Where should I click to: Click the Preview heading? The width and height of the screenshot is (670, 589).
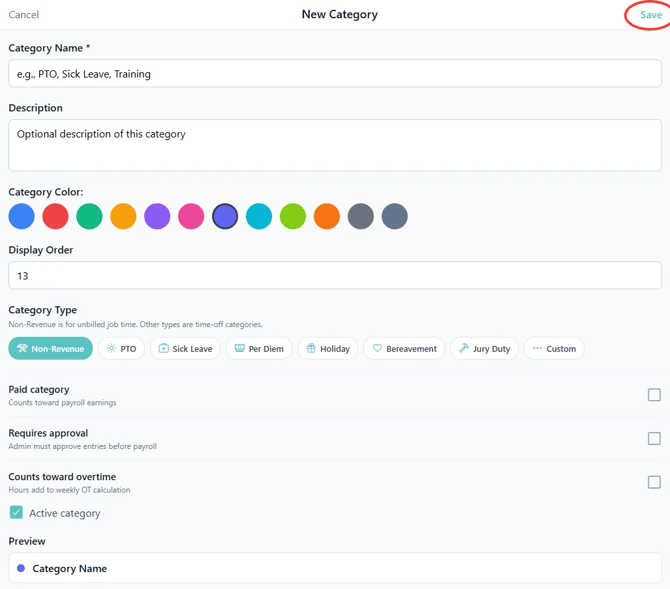27,541
